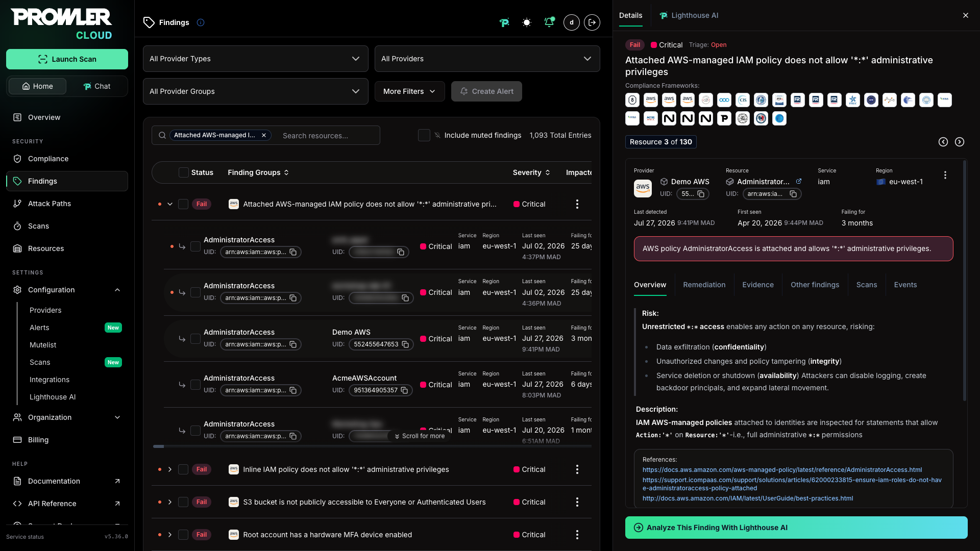This screenshot has height=551, width=980.
Task: Check the first AdministratorAccess row seen 4:37PM
Action: [x=195, y=246]
